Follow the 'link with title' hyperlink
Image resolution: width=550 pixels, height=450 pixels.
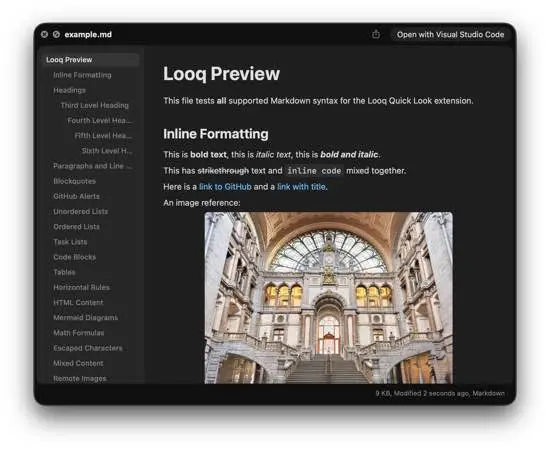302,187
